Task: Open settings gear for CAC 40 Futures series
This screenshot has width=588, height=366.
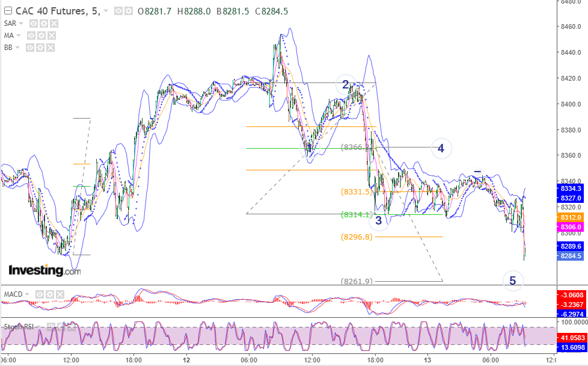Action: tap(129, 11)
